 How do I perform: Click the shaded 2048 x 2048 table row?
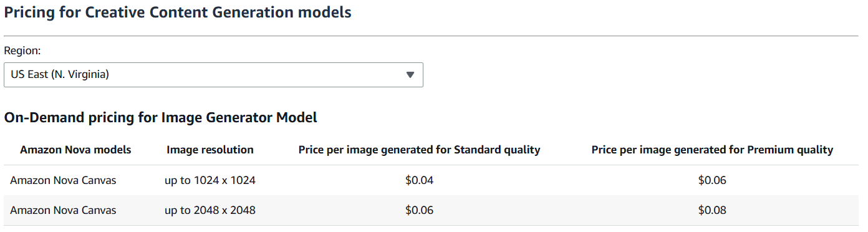click(431, 210)
